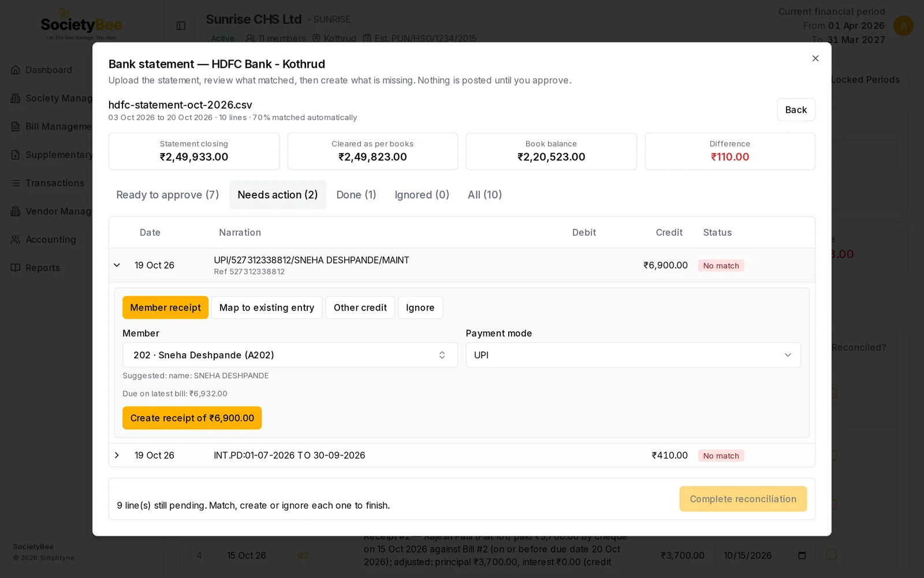The height and width of the screenshot is (578, 924).
Task: Open Reports in the sidebar
Action: (x=43, y=268)
